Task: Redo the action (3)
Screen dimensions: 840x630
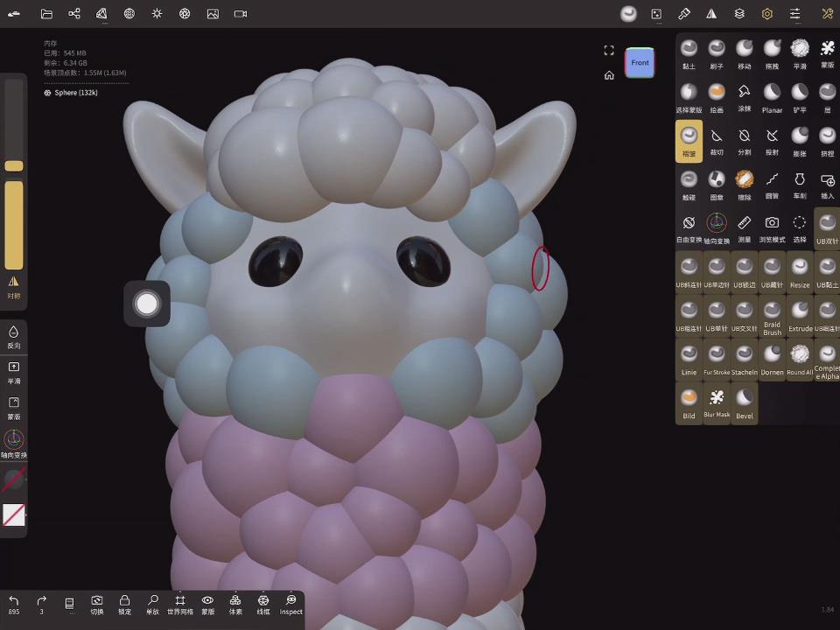Action: (x=42, y=605)
